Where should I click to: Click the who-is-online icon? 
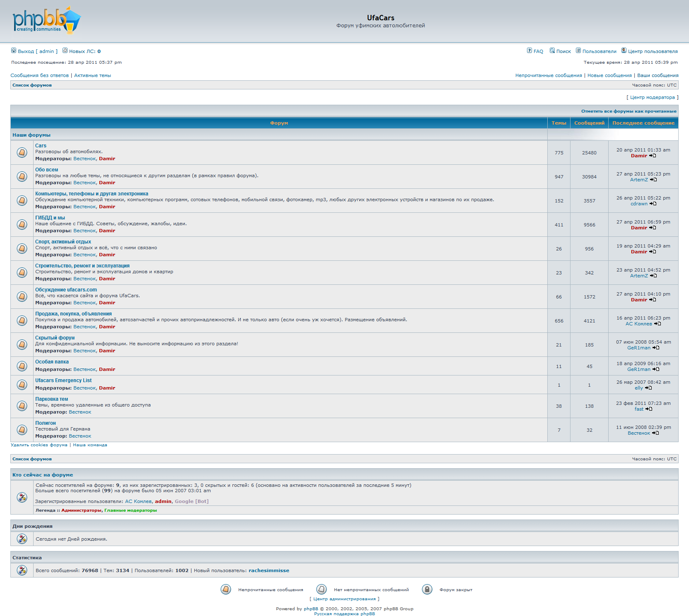tap(22, 497)
